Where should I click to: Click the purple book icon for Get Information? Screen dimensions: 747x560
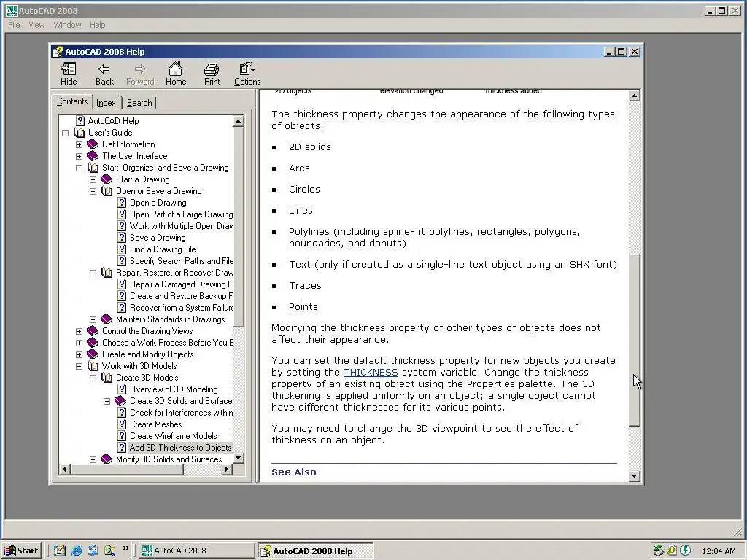point(93,144)
